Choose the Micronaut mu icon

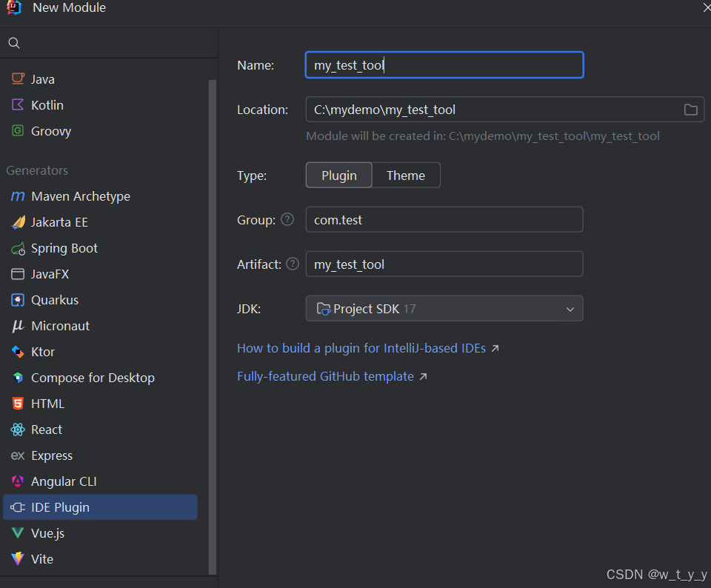coord(18,326)
